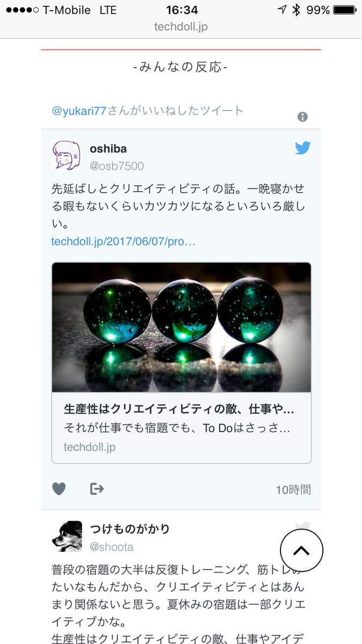Screen dimensions: 362x644
Task: Open the marbles image in the link card
Action: [x=181, y=327]
